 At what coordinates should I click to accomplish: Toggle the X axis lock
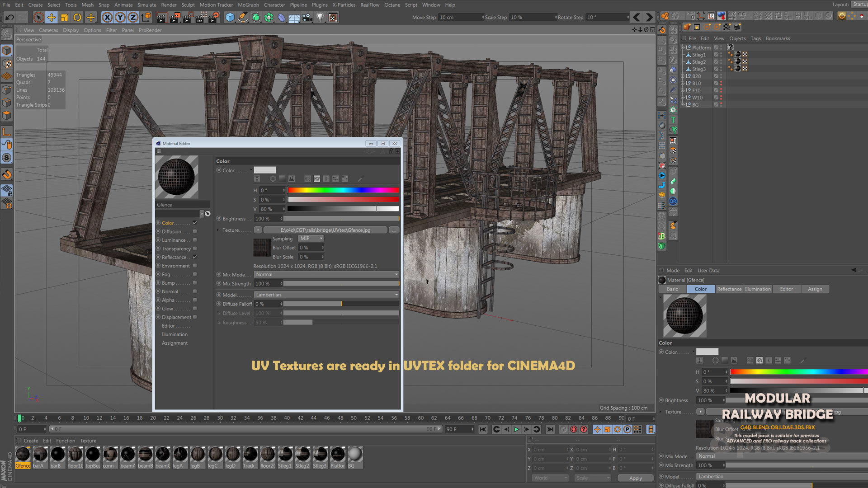pyautogui.click(x=107, y=17)
